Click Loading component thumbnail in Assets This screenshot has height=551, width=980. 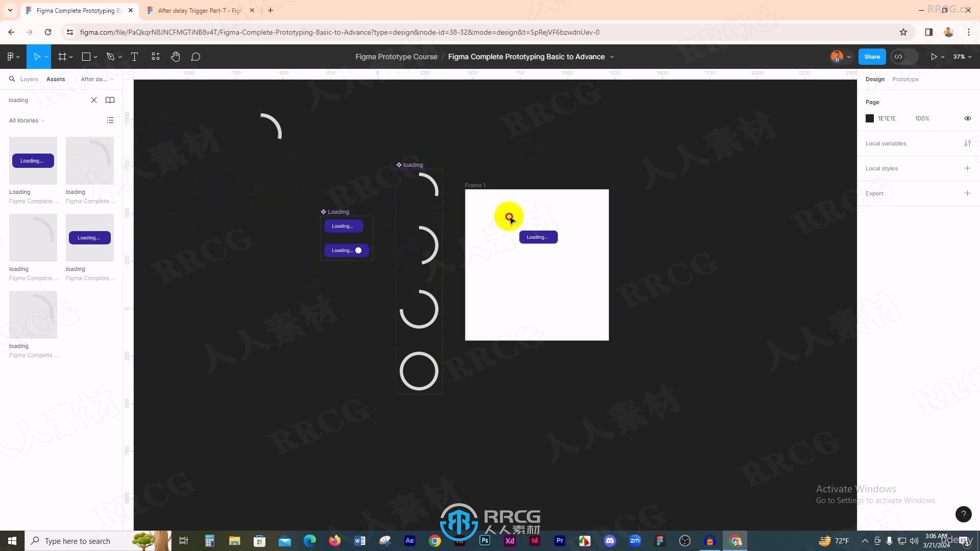[32, 160]
